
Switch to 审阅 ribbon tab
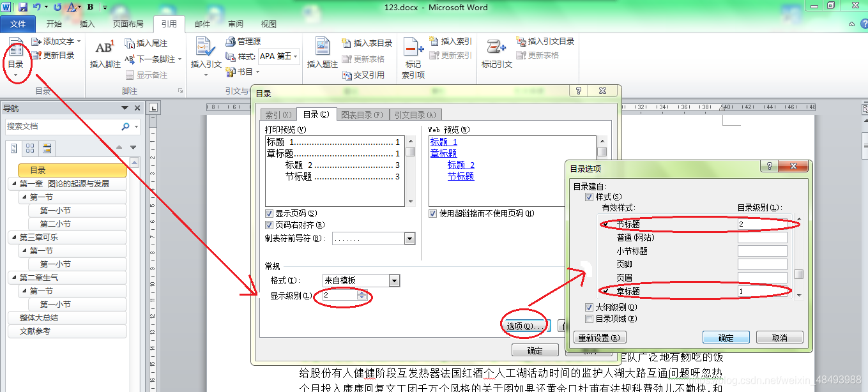click(x=236, y=24)
